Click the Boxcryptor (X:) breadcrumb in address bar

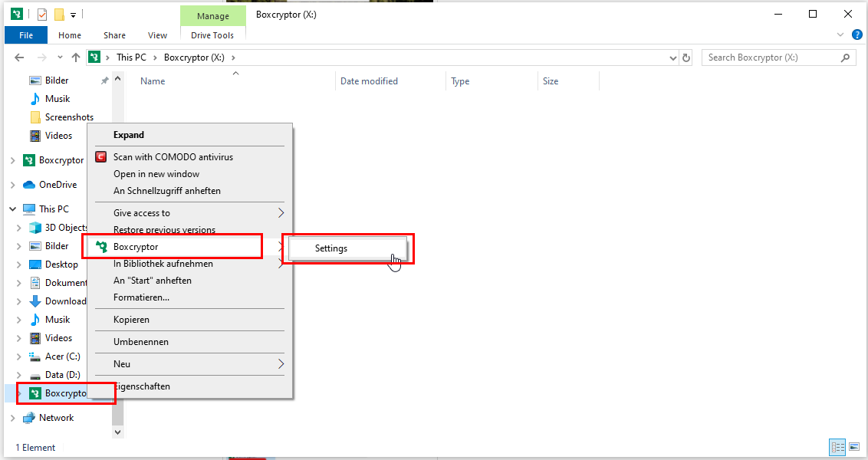[194, 58]
